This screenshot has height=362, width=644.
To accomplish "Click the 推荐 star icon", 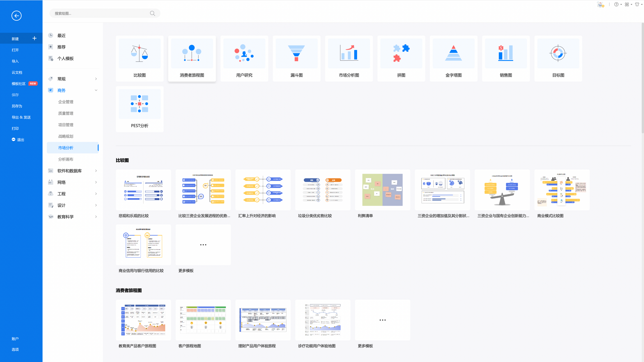I will tap(51, 47).
